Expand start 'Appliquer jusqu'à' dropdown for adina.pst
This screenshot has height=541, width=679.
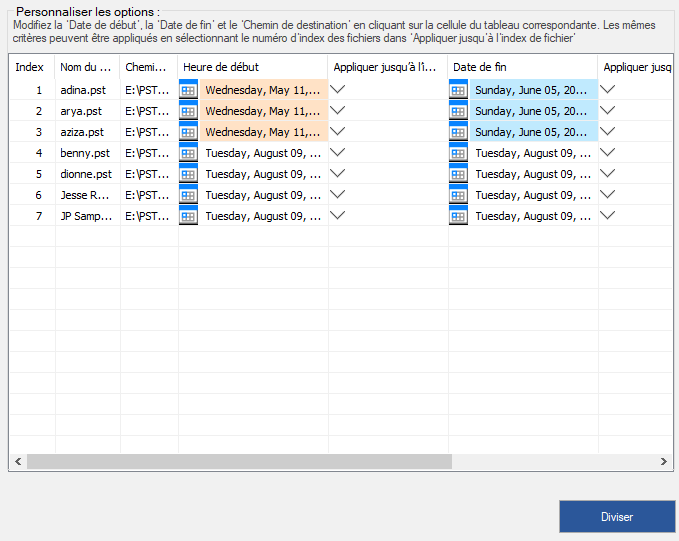(x=338, y=89)
